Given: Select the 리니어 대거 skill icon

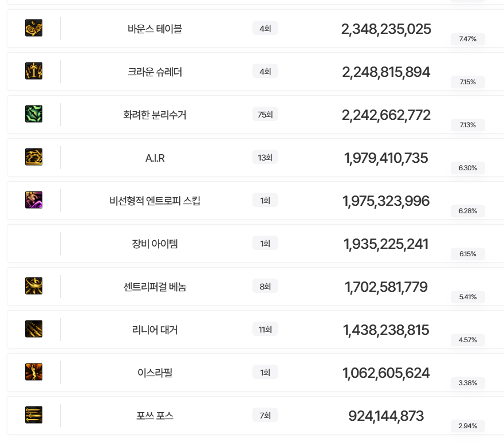Looking at the screenshot, I should click(x=34, y=329).
